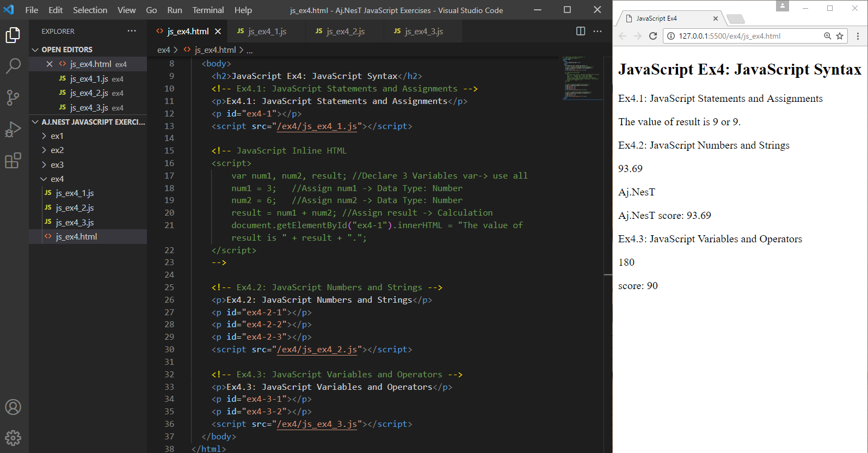Open the Search view icon
The image size is (868, 453).
click(x=13, y=66)
